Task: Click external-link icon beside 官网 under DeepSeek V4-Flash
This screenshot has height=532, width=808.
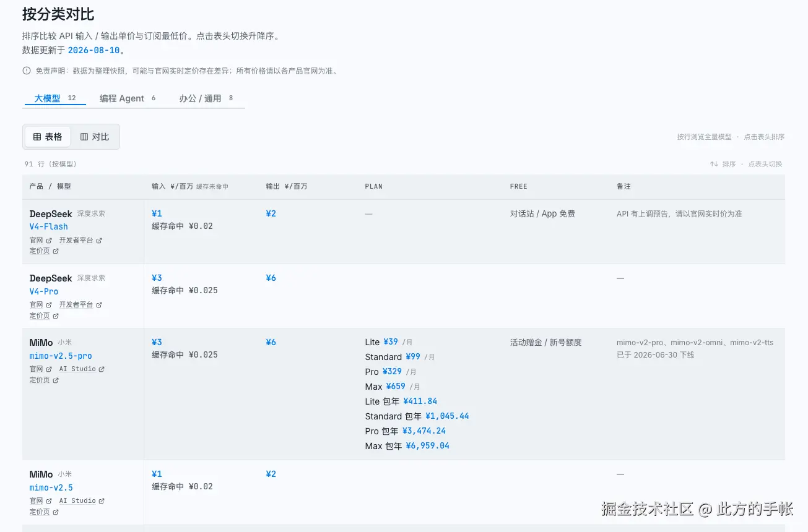Action: (x=49, y=240)
